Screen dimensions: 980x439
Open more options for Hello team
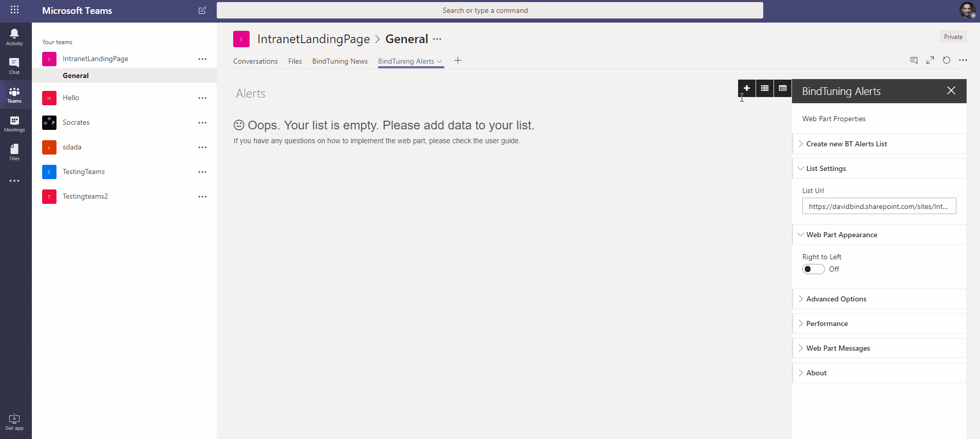(x=202, y=98)
